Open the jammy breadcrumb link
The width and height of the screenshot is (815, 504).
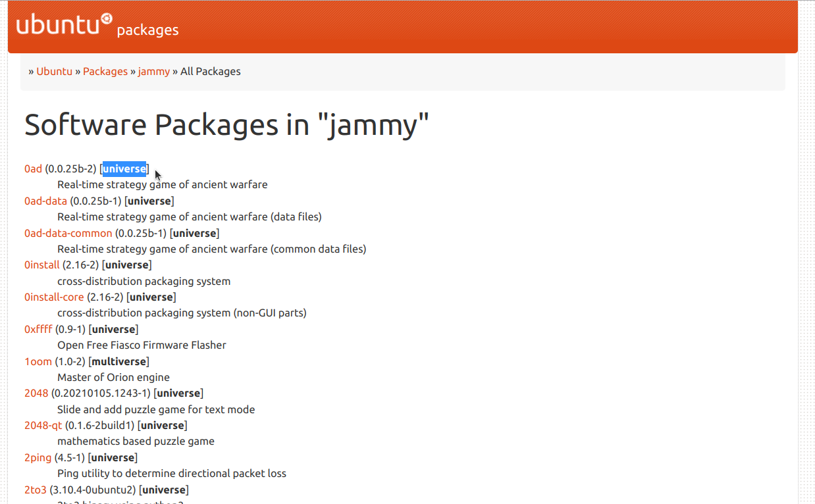point(153,71)
